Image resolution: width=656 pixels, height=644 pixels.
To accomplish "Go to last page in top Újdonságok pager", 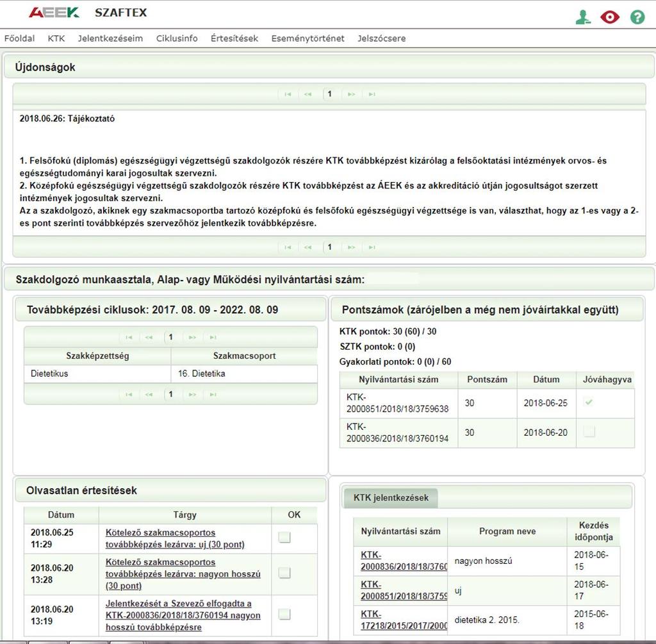I will coord(372,94).
